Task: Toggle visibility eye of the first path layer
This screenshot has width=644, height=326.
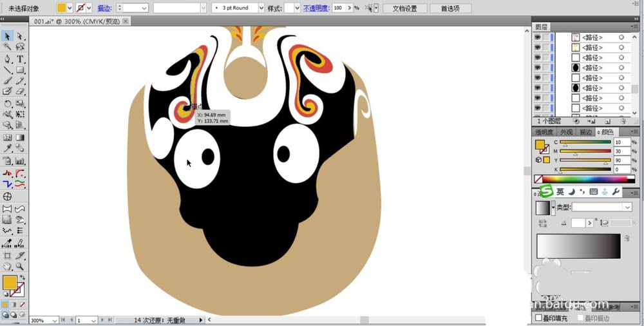Action: pos(537,37)
